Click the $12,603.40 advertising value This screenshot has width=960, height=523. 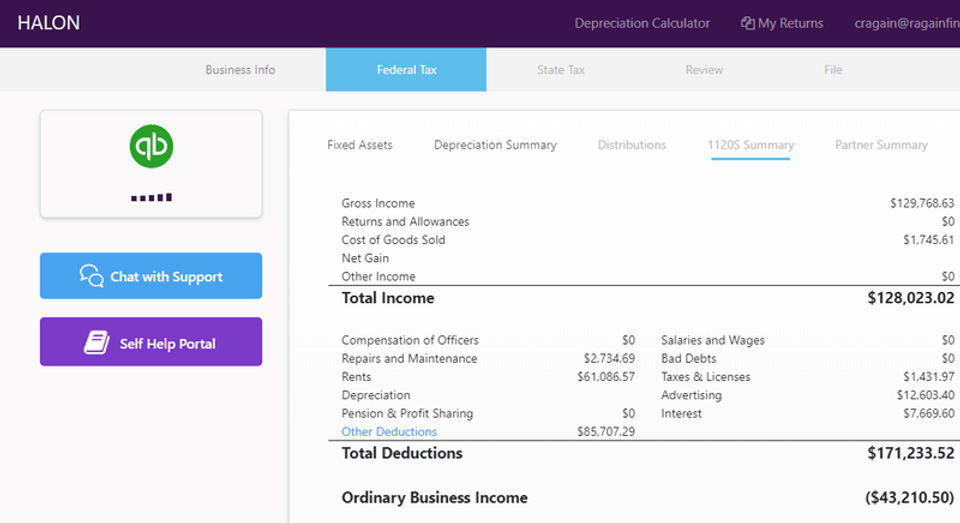[x=925, y=395]
